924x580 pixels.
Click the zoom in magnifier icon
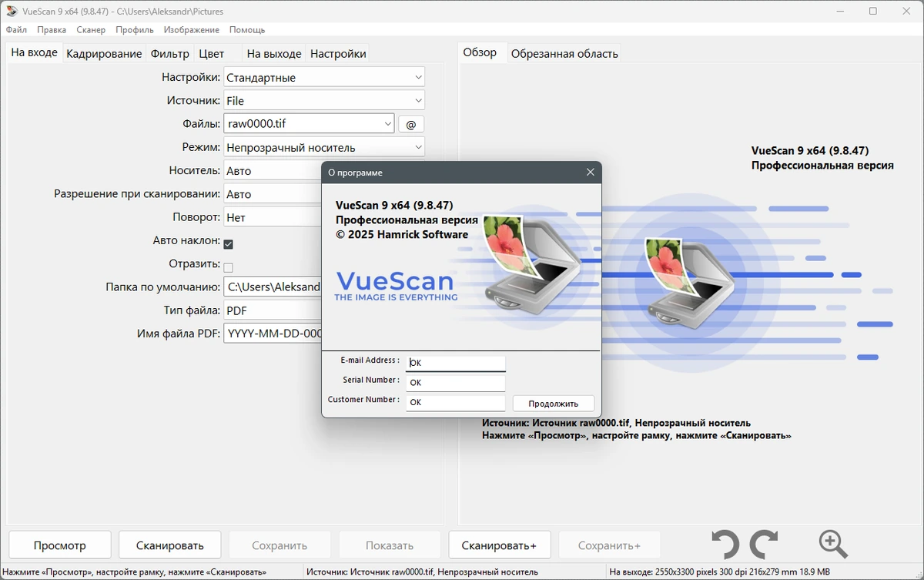(x=833, y=544)
